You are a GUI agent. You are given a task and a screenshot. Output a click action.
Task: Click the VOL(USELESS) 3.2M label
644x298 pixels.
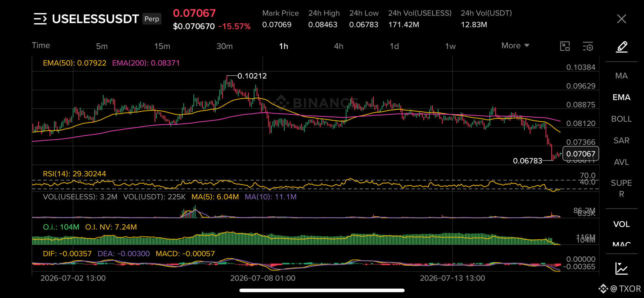(x=80, y=197)
